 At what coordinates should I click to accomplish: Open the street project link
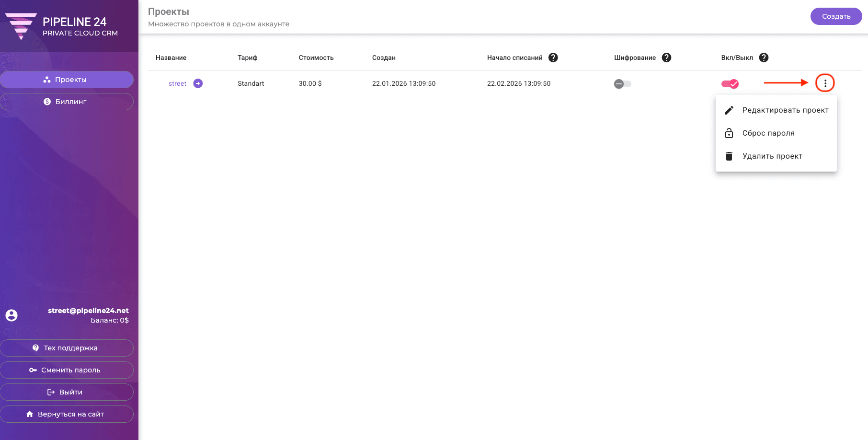pyautogui.click(x=177, y=83)
